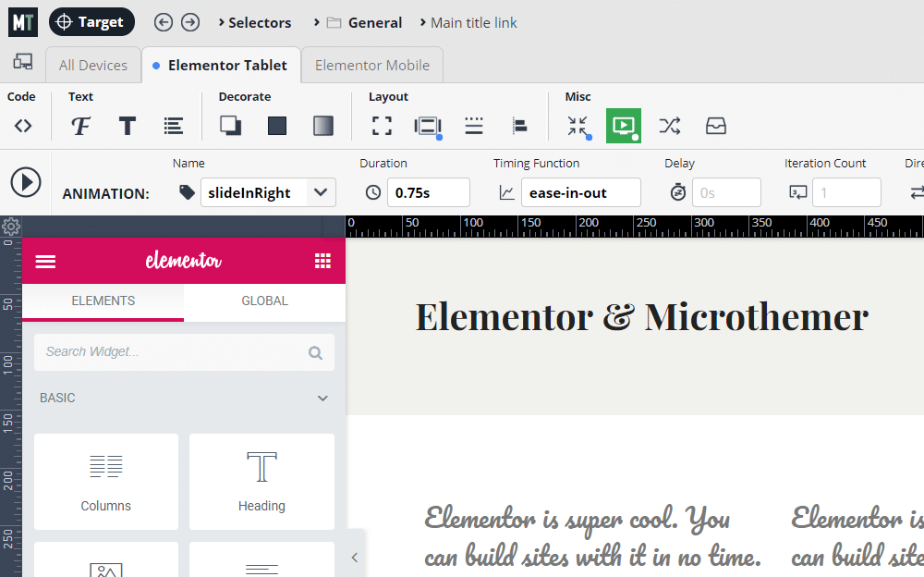Screen dimensions: 924x577
Task: Play the animation preview
Action: click(26, 182)
